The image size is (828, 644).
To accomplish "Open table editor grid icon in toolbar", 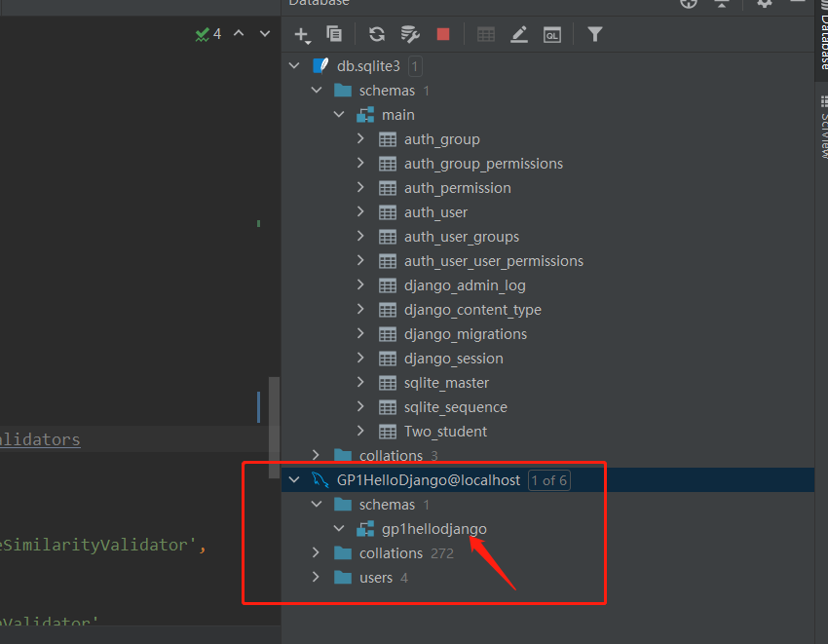I will pyautogui.click(x=486, y=34).
